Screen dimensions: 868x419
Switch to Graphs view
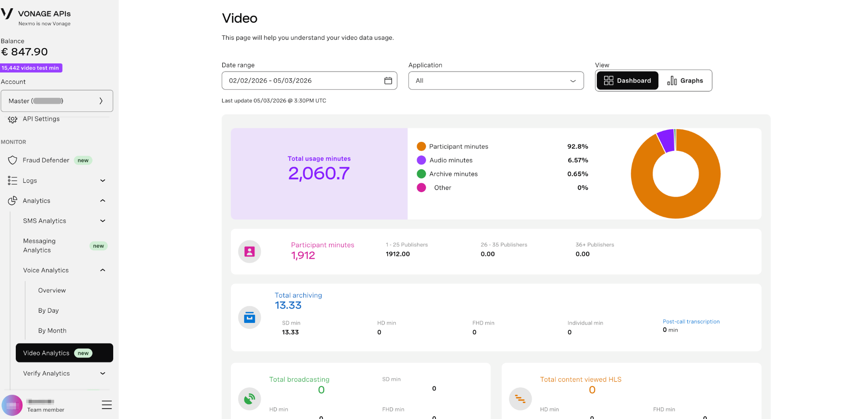click(x=685, y=81)
